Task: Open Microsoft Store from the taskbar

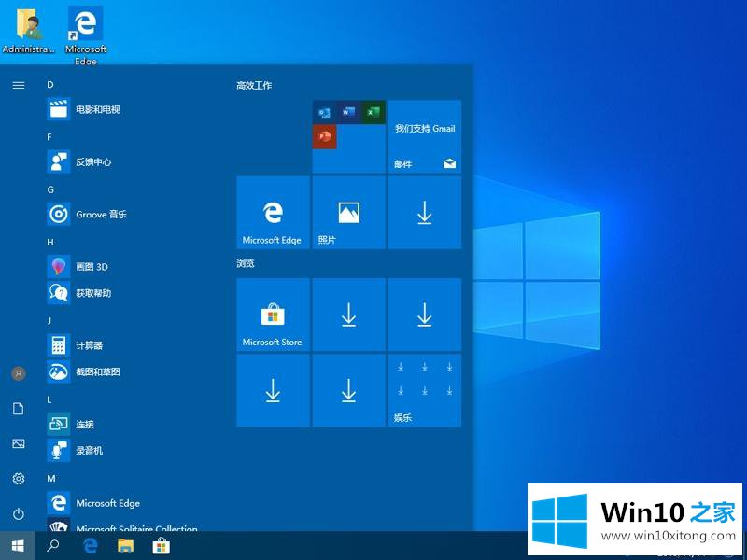Action: click(x=161, y=546)
